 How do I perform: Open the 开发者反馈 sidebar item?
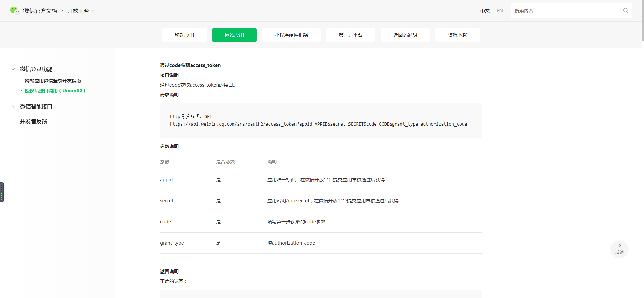point(34,122)
